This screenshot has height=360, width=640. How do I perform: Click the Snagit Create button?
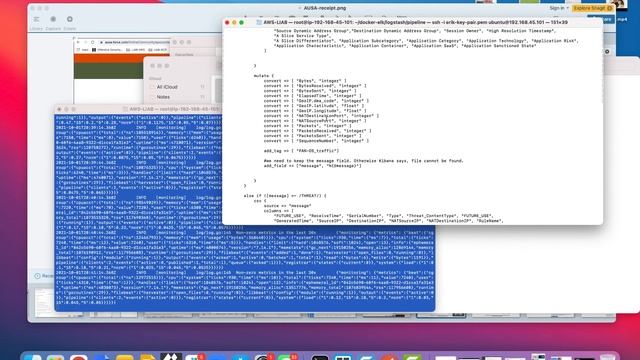coord(70,22)
